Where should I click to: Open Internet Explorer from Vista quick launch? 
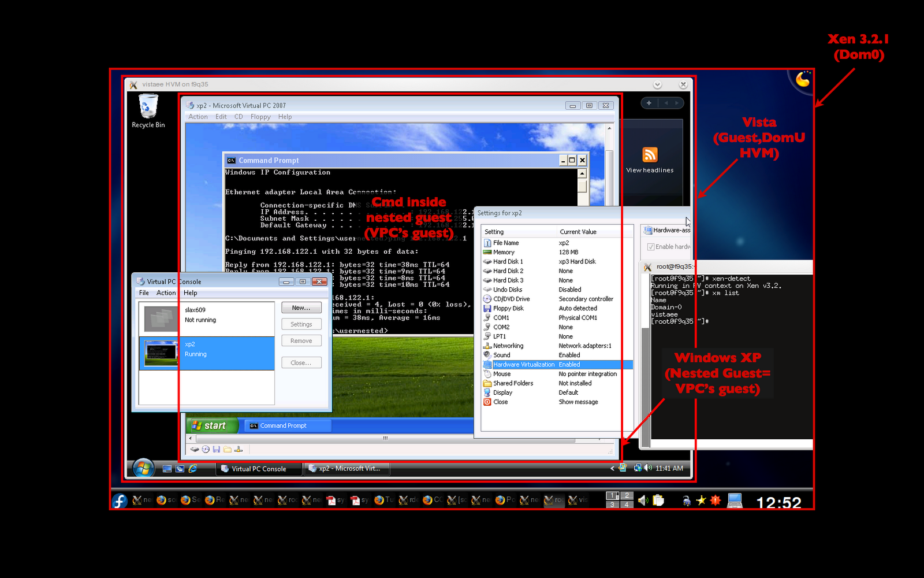point(193,469)
